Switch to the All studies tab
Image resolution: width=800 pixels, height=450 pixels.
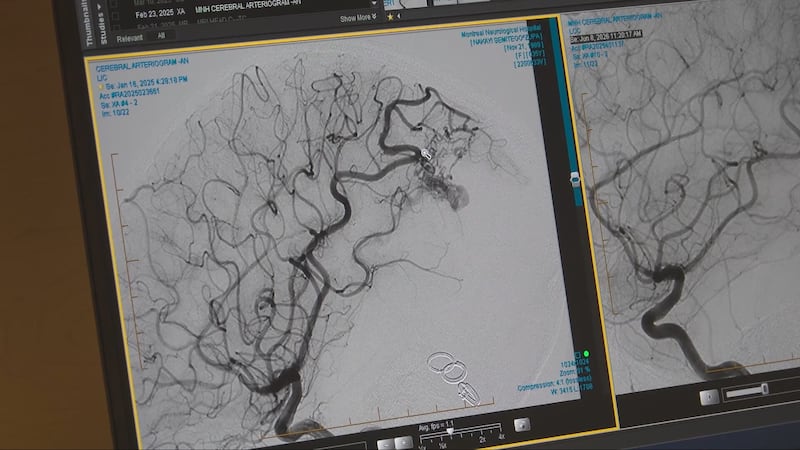click(161, 36)
